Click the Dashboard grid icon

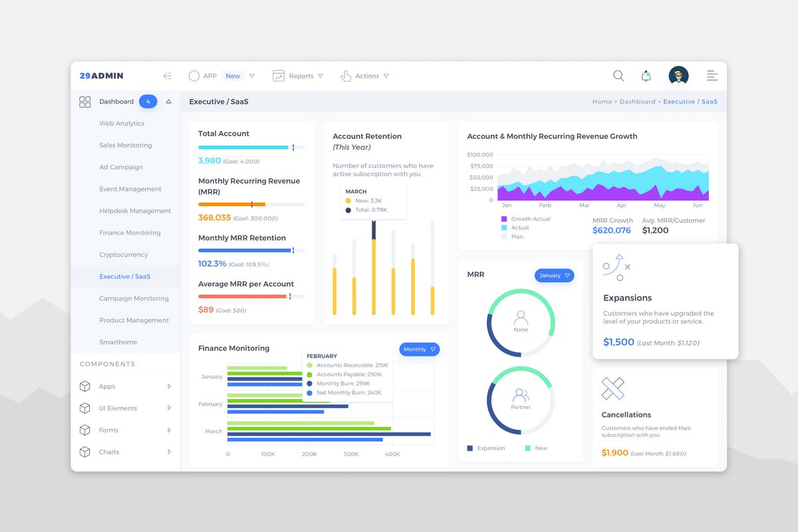[x=84, y=102]
